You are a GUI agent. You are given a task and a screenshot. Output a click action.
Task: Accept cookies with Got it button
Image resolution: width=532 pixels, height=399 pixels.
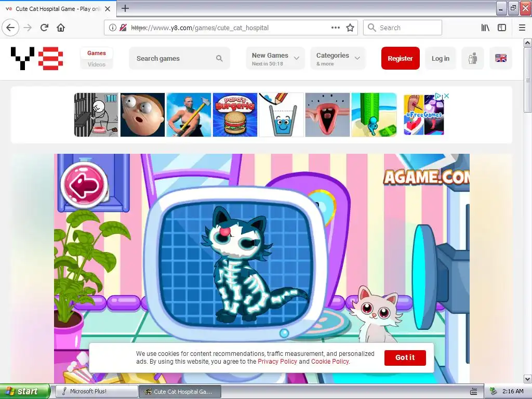(x=405, y=357)
